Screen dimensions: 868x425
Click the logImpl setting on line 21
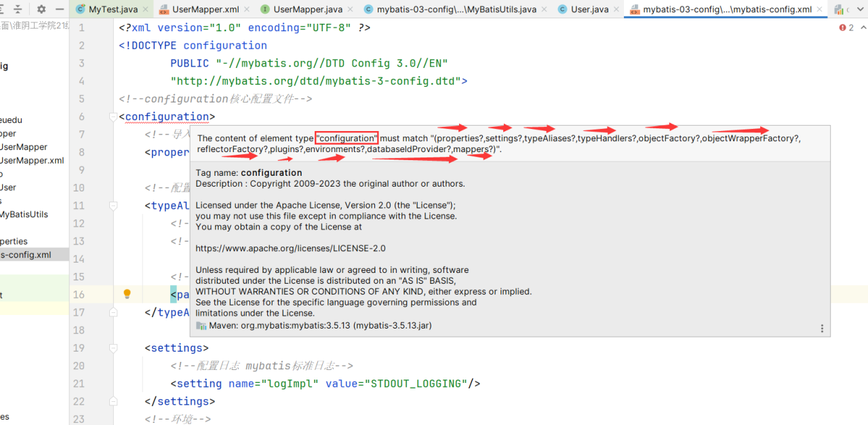pos(286,384)
